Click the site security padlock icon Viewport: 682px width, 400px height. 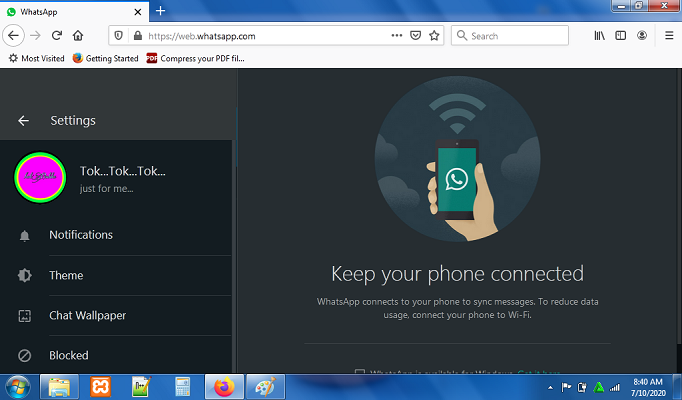pos(138,36)
